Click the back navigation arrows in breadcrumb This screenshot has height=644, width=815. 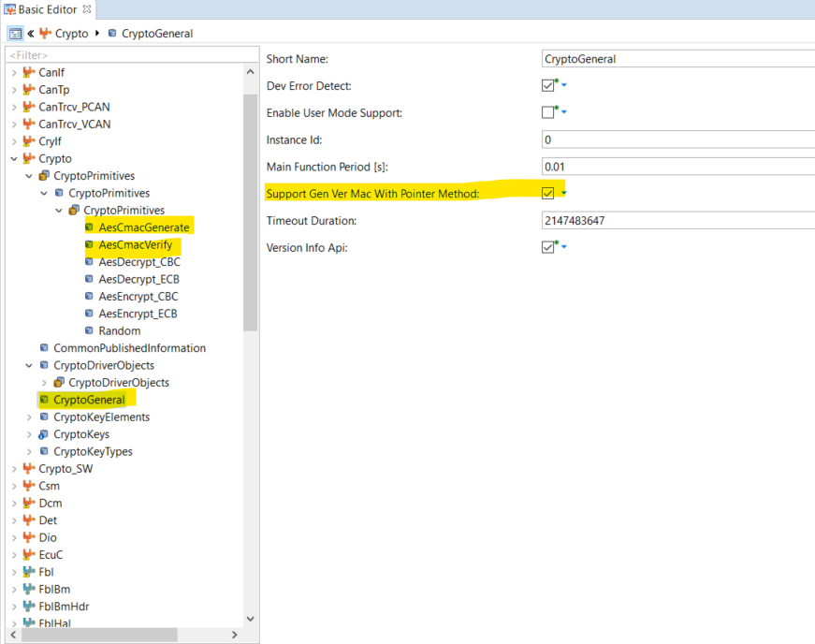point(28,33)
